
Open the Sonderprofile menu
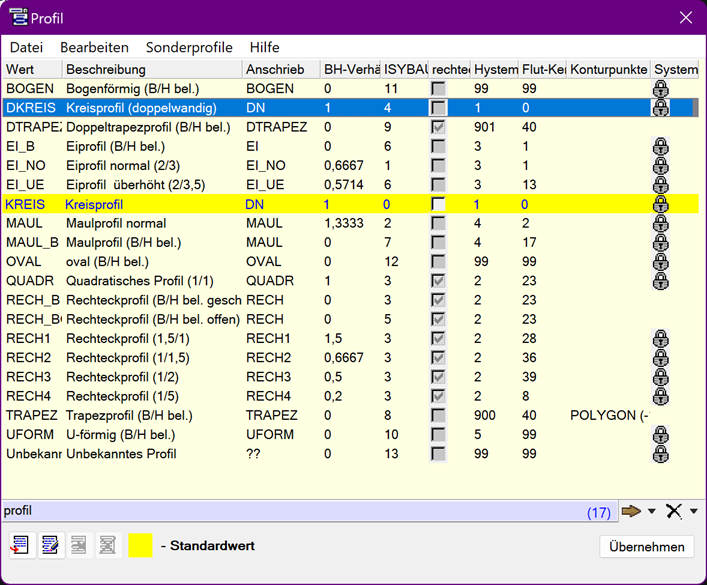pyautogui.click(x=189, y=47)
